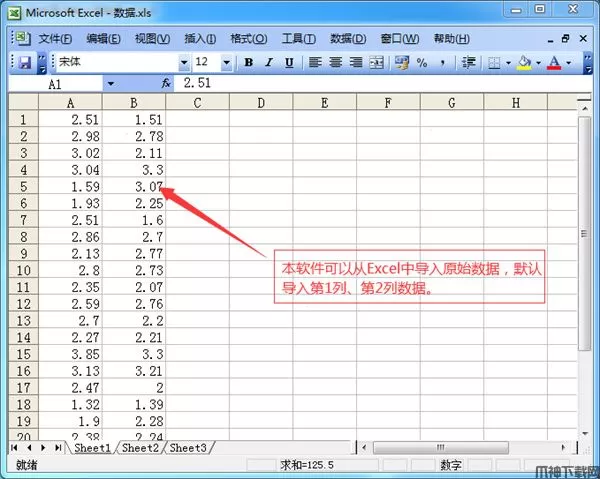The width and height of the screenshot is (600, 479).
Task: Click the currency style icon
Action: point(401,62)
